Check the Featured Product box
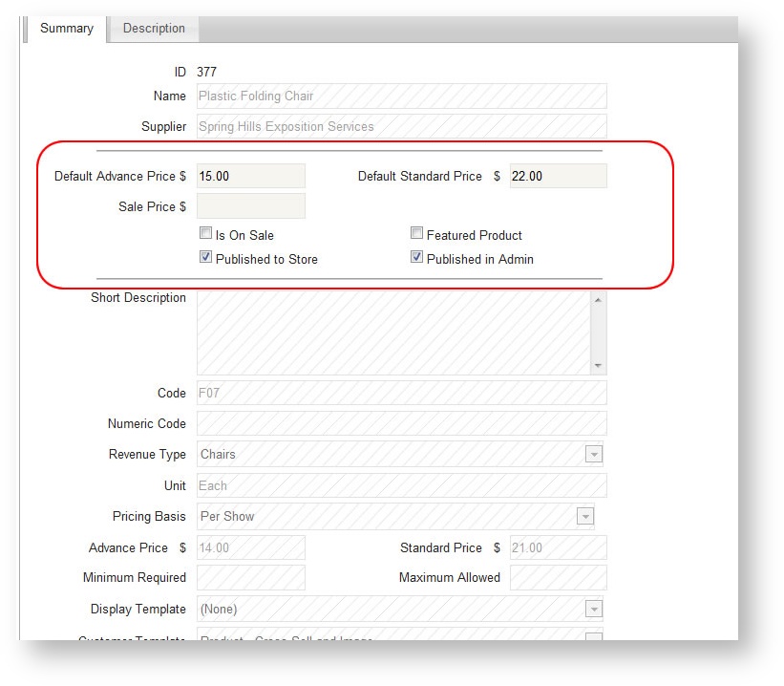The image size is (784, 686). click(416, 233)
